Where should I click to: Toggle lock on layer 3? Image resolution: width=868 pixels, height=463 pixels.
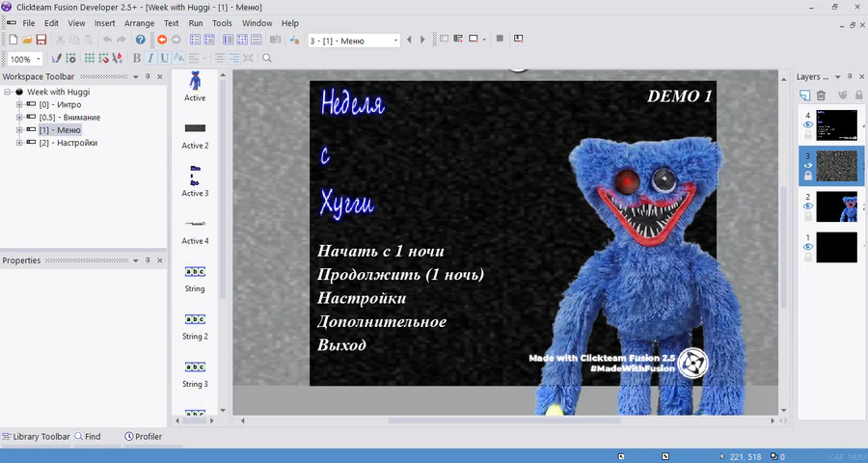[x=807, y=176]
